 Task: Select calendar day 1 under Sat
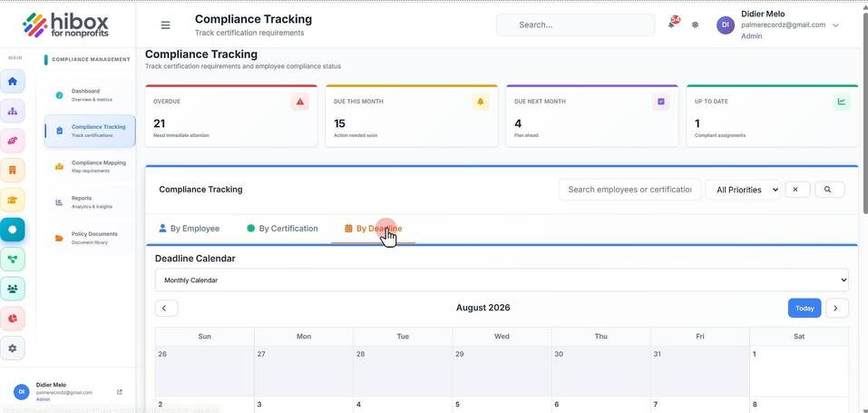(799, 371)
